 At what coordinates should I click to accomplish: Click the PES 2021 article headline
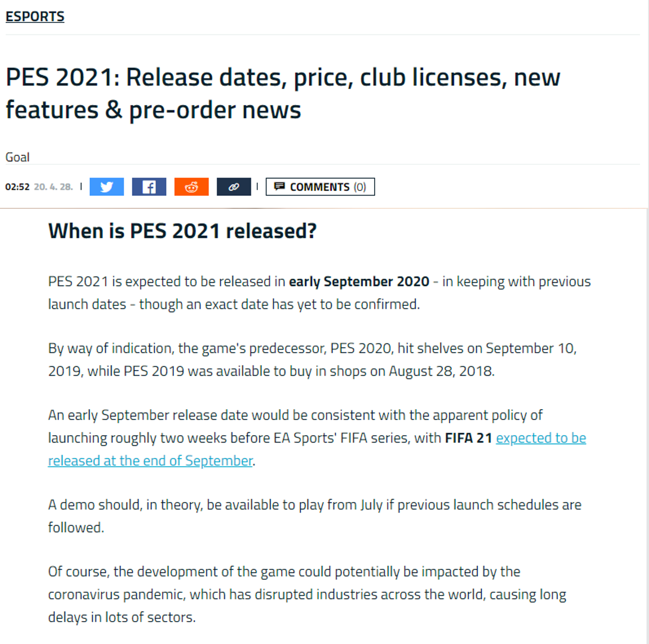tap(283, 93)
